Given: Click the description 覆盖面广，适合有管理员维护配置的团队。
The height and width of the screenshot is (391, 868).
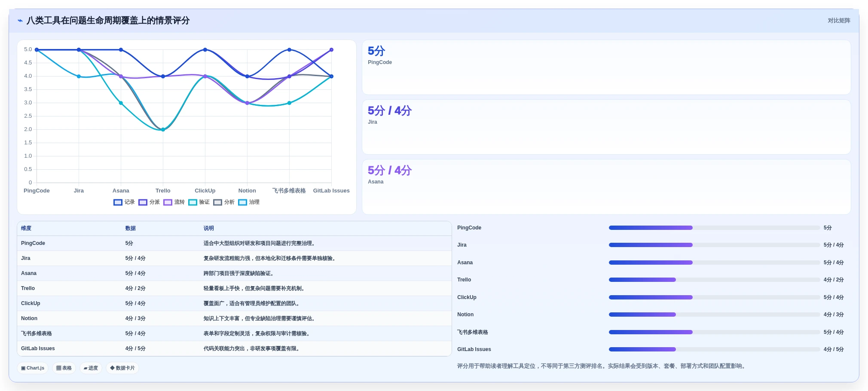Looking at the screenshot, I should pyautogui.click(x=252, y=303).
